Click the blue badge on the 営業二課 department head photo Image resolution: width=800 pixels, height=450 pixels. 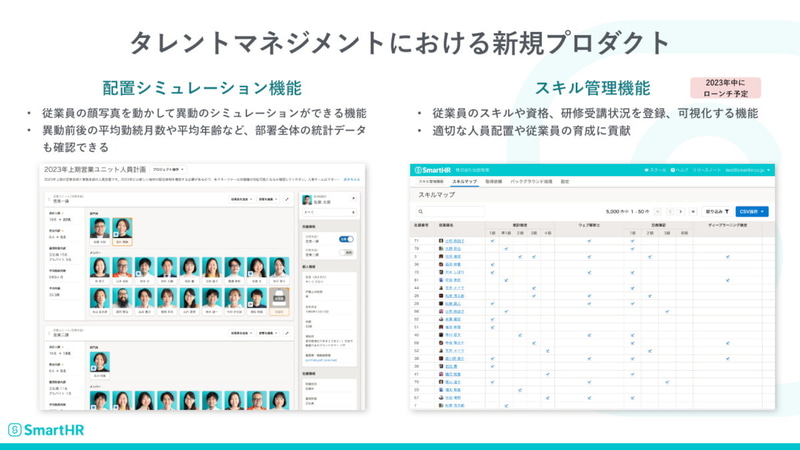click(x=93, y=368)
